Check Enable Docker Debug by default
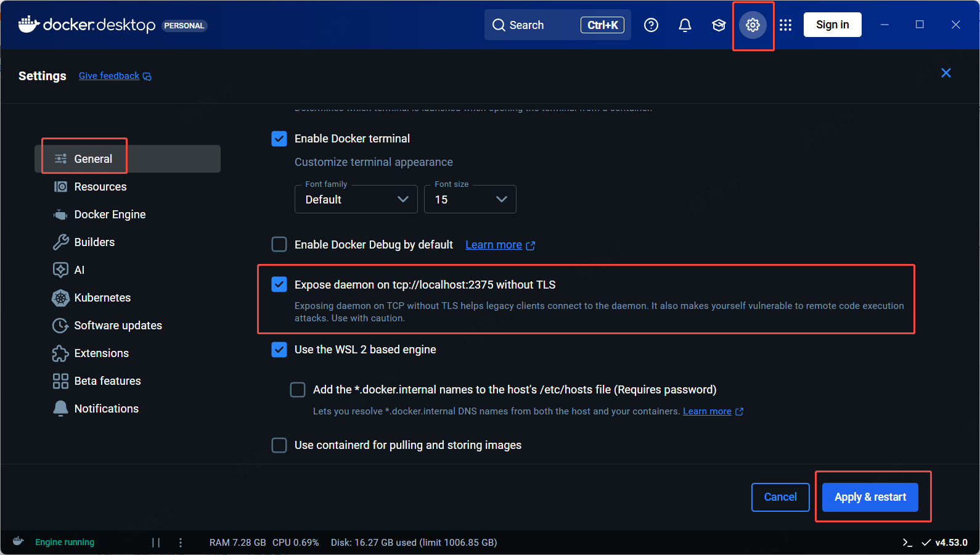Screen dimensions: 980x555 (x=279, y=245)
